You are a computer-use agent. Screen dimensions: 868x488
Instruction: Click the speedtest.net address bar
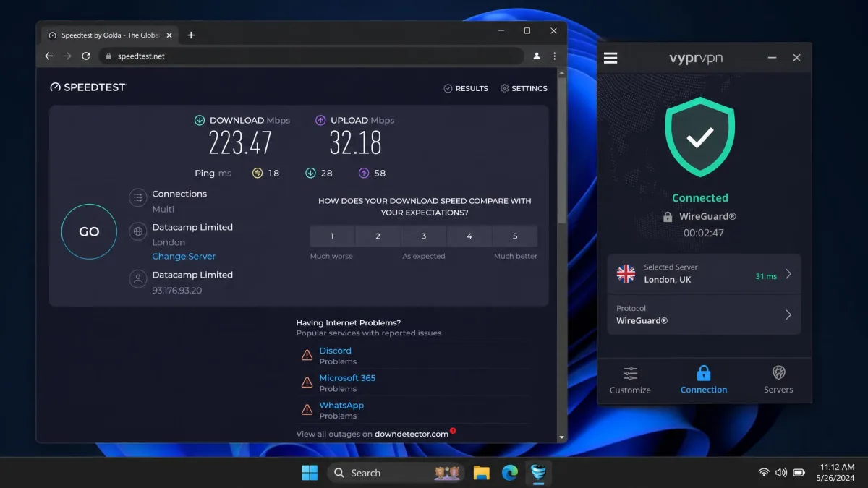click(x=311, y=56)
